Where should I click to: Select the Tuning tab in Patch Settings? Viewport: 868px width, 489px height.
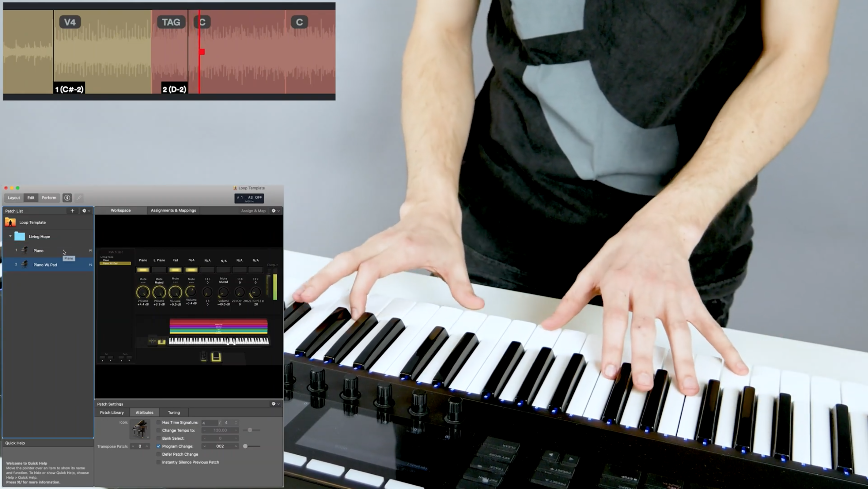pyautogui.click(x=174, y=413)
